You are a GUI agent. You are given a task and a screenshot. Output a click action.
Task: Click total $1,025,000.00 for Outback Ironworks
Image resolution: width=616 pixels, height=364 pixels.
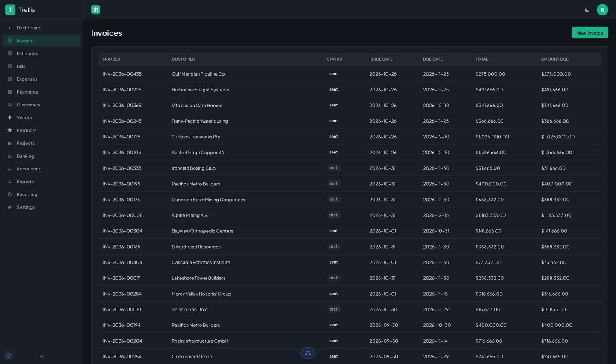[x=492, y=137]
